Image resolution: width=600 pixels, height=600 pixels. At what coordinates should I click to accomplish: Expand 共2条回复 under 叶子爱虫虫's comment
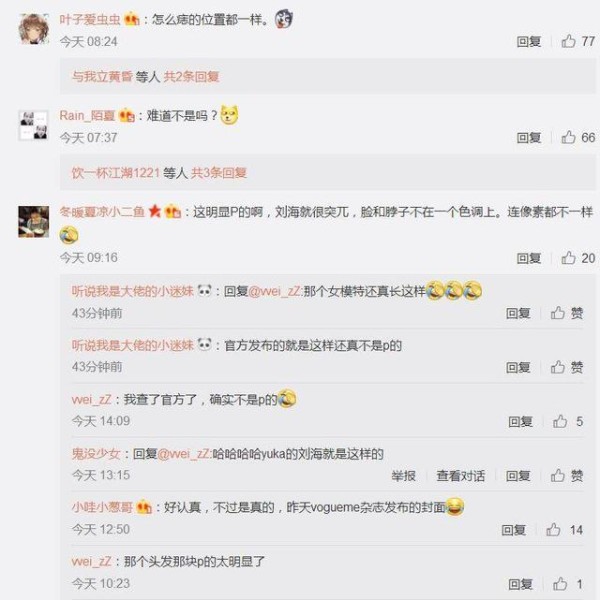(191, 77)
